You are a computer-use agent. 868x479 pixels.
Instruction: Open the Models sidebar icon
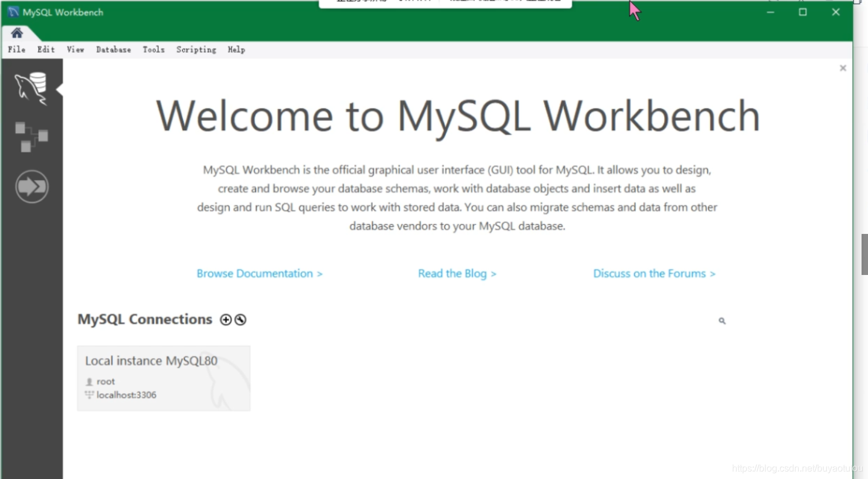(x=31, y=137)
